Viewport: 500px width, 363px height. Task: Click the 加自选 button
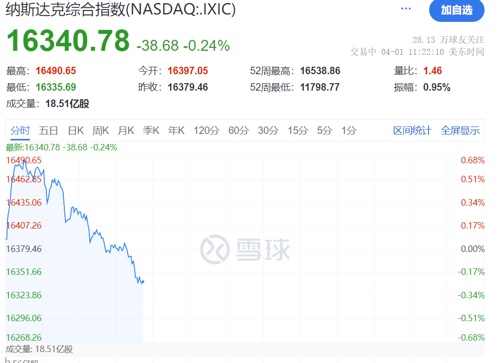tap(456, 10)
